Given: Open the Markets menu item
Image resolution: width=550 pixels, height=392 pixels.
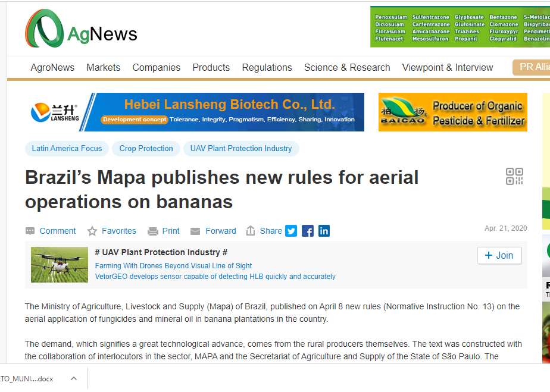Looking at the screenshot, I should [x=103, y=67].
